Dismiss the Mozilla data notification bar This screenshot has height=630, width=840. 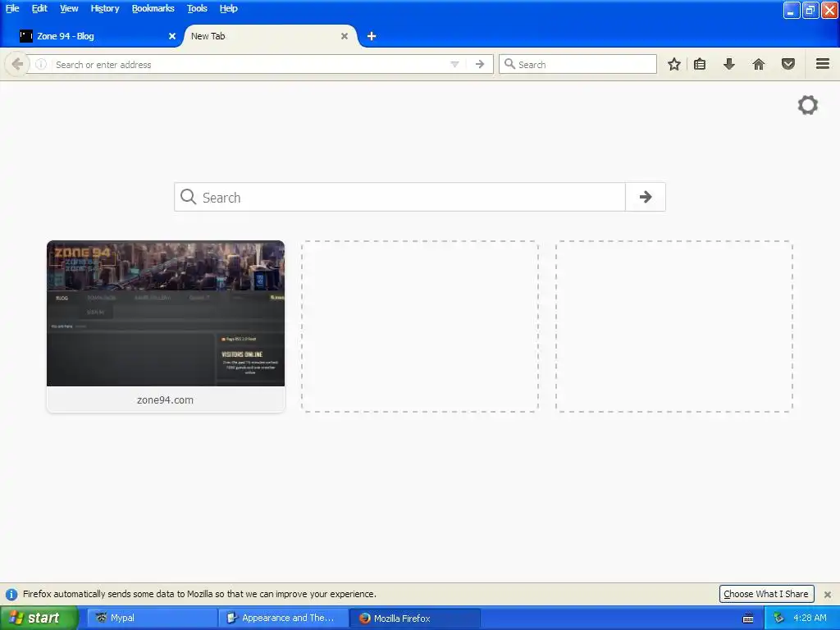tap(827, 595)
